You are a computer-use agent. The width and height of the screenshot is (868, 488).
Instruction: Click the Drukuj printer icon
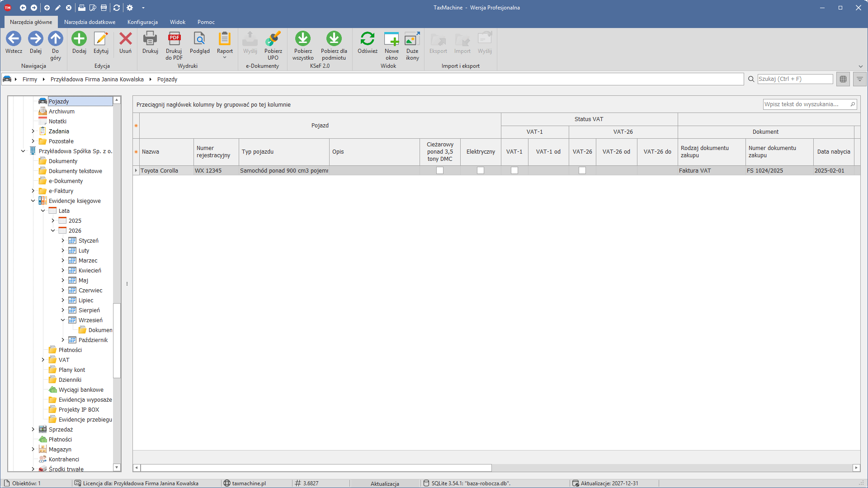pyautogui.click(x=150, y=39)
